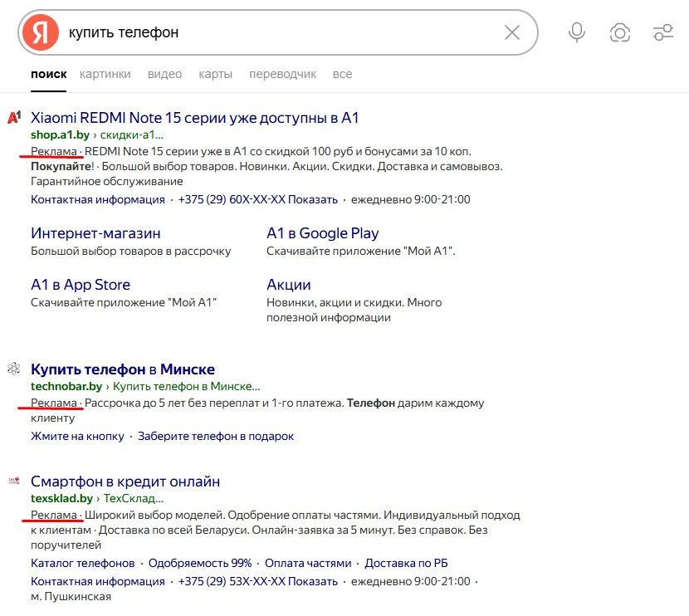Clear the search query with X icon
The height and width of the screenshot is (616, 689).
[x=512, y=32]
